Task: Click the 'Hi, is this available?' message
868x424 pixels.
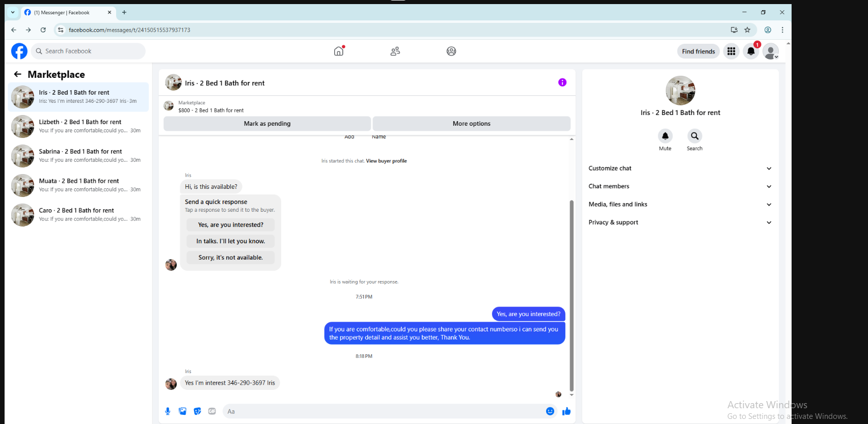Action: tap(211, 187)
